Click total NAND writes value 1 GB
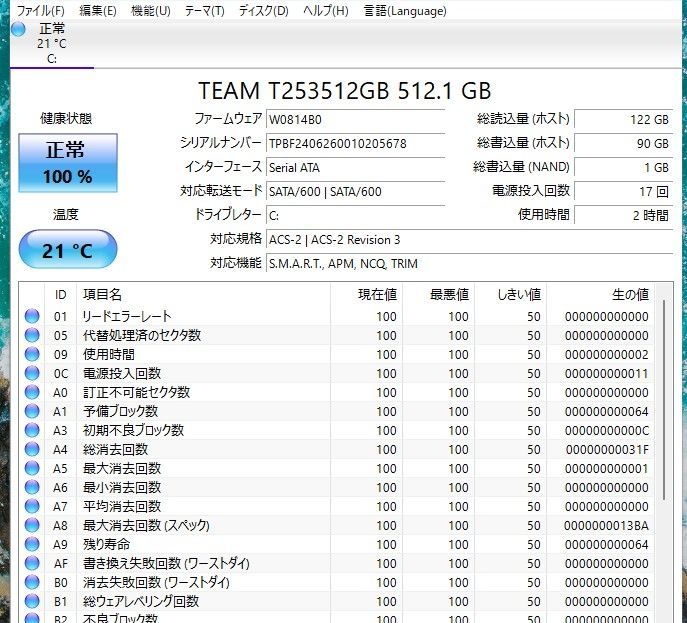This screenshot has width=687, height=623. [x=623, y=167]
